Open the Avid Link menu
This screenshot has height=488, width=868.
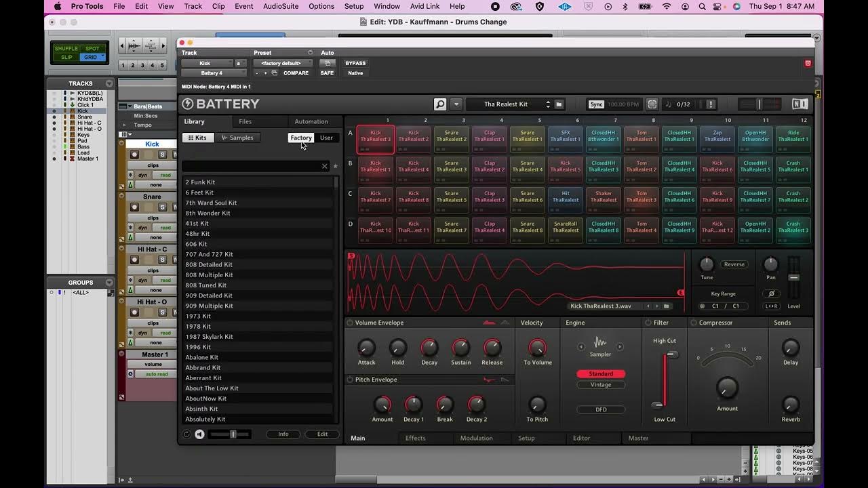[425, 6]
